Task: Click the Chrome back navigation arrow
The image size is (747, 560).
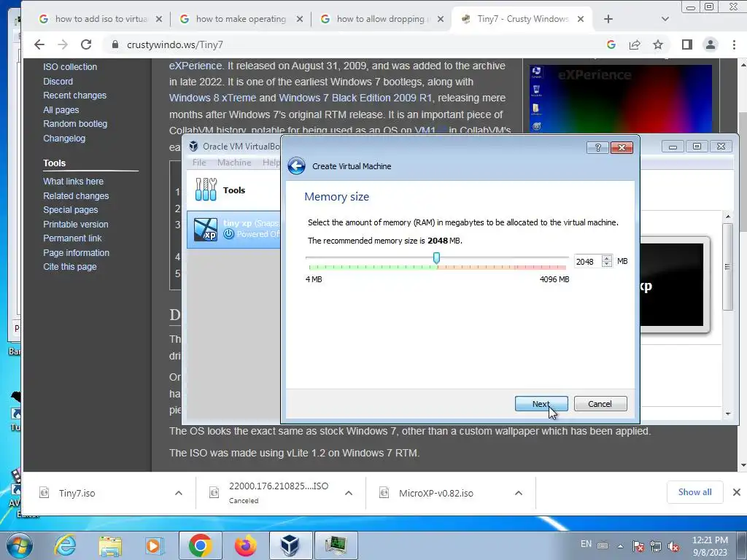Action: pos(39,44)
